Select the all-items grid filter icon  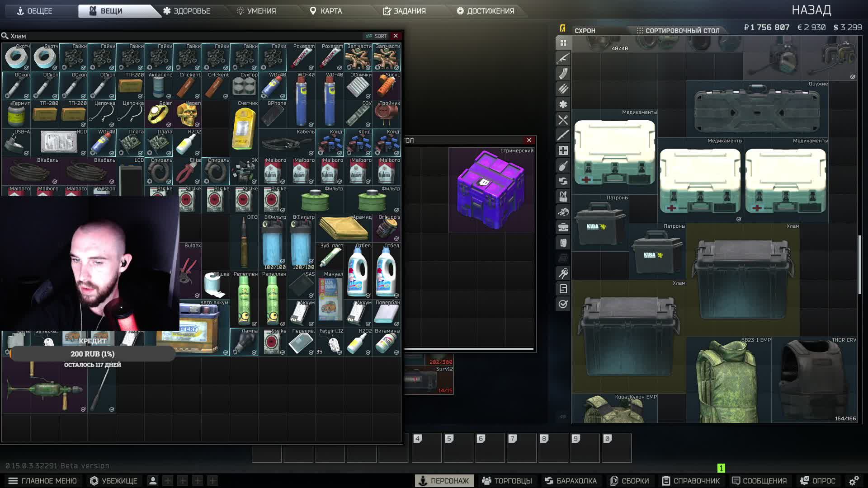click(563, 43)
